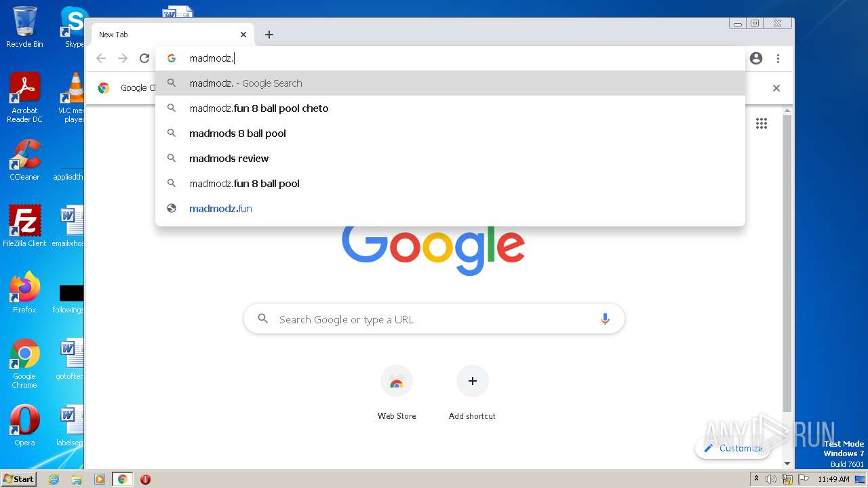Viewport: 868px width, 488px height.
Task: Open the Acrobat Reader DC desktop icon
Action: [x=24, y=98]
